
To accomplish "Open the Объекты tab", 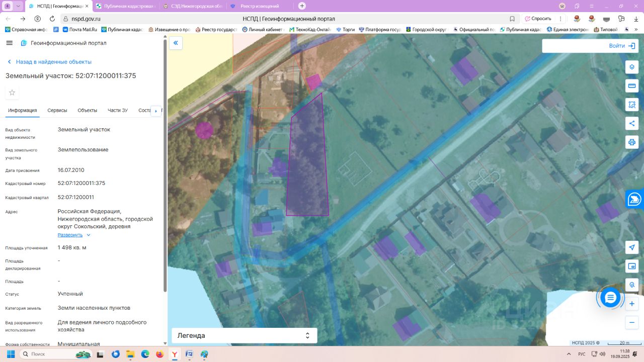I will point(88,111).
